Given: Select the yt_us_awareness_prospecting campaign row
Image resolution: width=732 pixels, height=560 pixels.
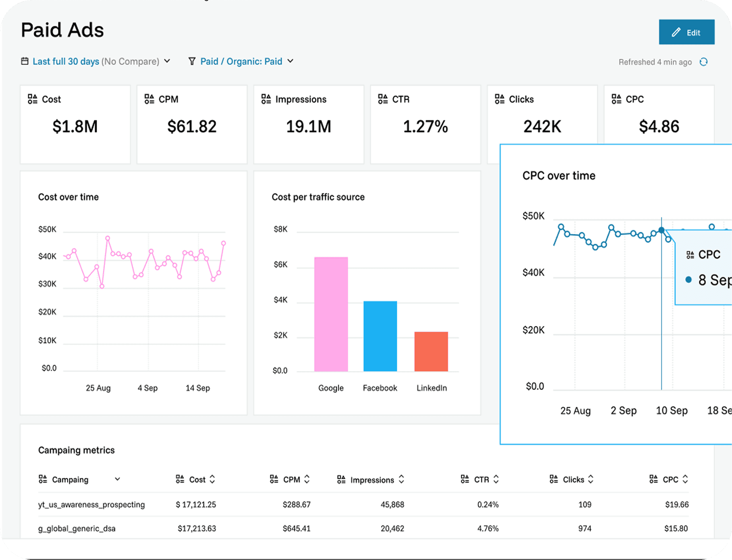Looking at the screenshot, I should [363, 504].
